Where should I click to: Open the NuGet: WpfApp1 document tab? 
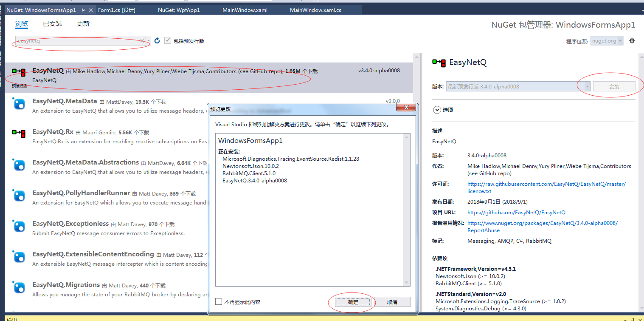pos(179,10)
